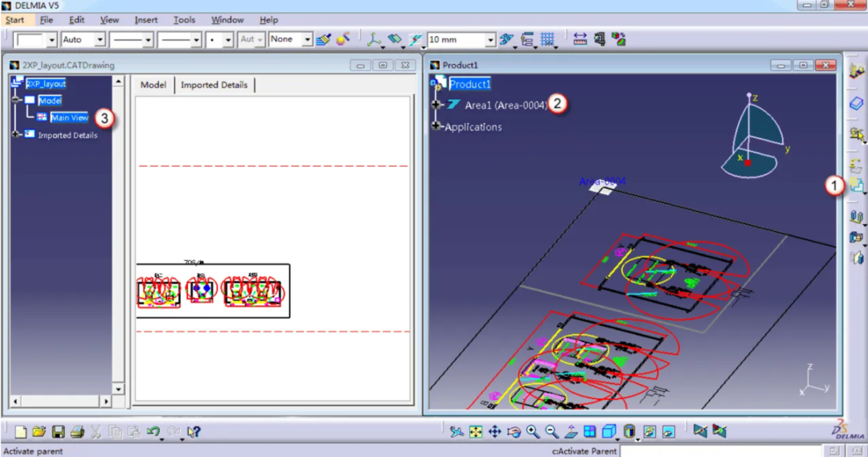Click the Measure Between ruler icon
The height and width of the screenshot is (457, 868).
click(579, 39)
